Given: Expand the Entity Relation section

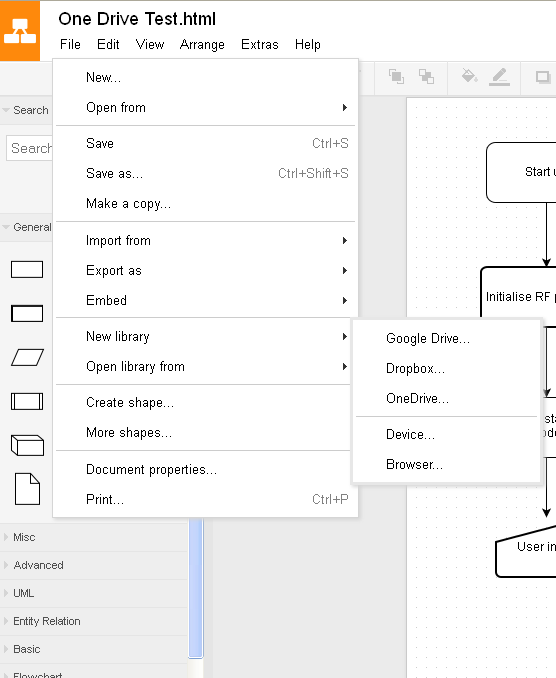Looking at the screenshot, I should tap(94, 621).
